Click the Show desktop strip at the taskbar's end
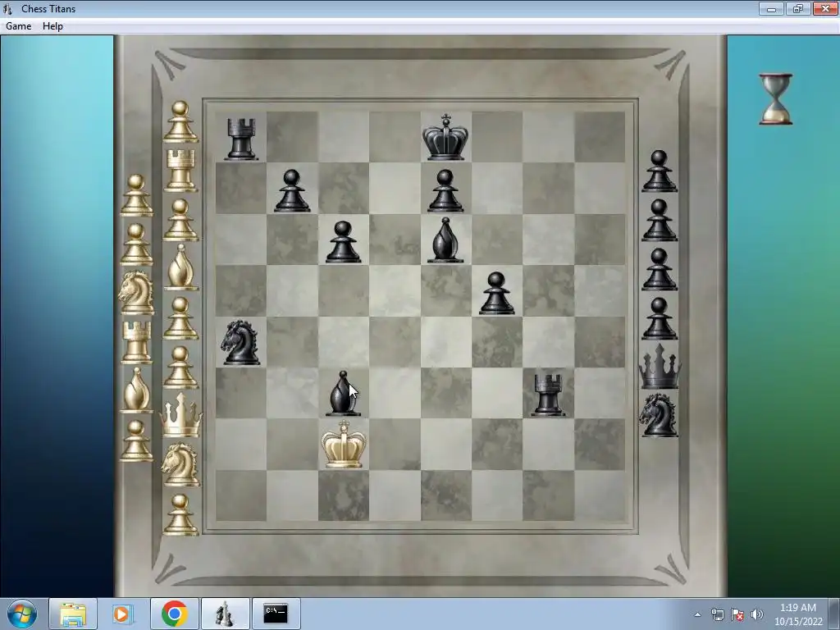Screen dimensions: 840x630 834,614
